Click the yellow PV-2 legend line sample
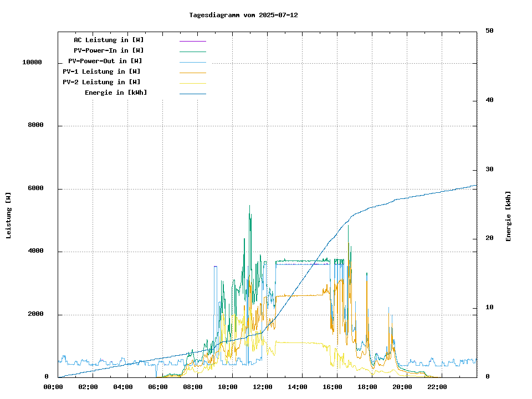Viewport: 532px width, 399px height. 192,83
